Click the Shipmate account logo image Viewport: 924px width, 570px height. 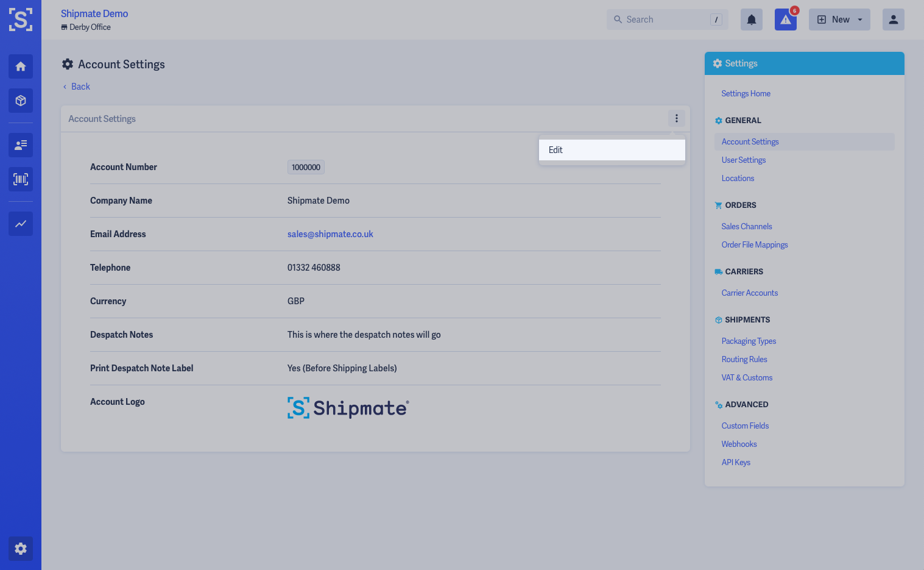(x=348, y=408)
